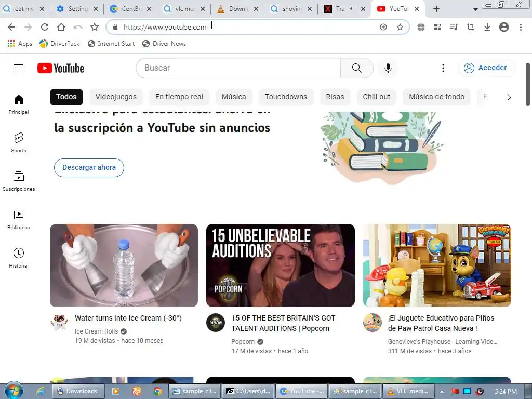
Task: Open the Water turns into Ice Cream thumbnail
Action: 124,265
